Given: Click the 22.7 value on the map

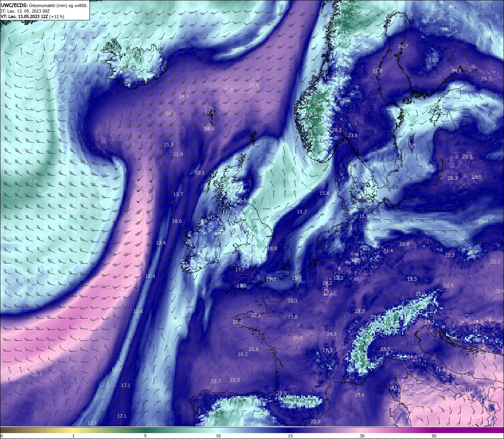Looking at the screenshot, I should point(216,381).
